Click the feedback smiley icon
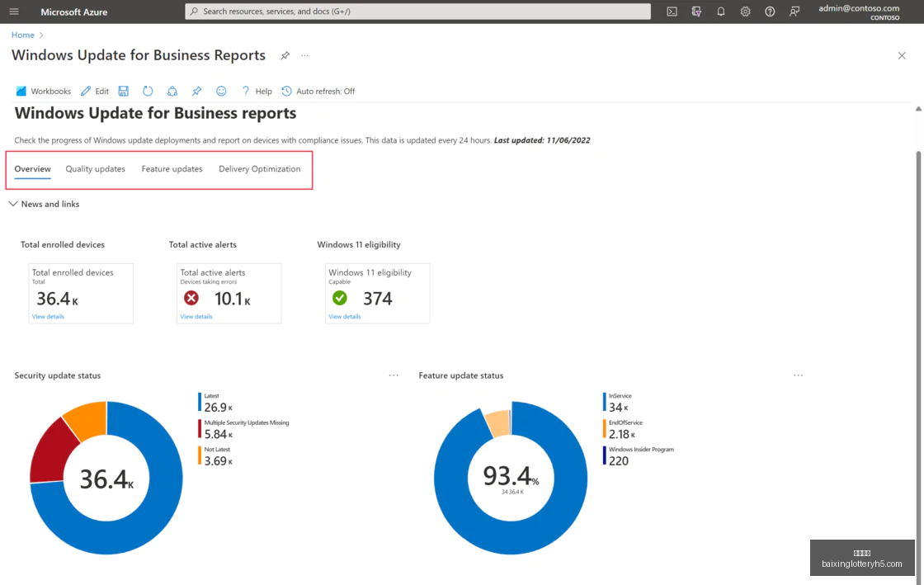The width and height of the screenshot is (924, 585). [221, 91]
